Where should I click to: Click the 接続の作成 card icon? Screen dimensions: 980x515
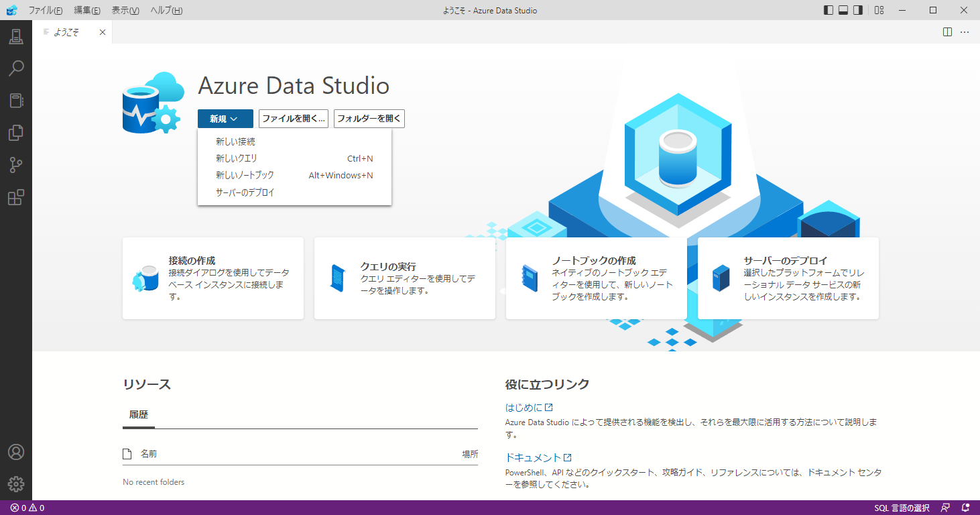coord(145,278)
